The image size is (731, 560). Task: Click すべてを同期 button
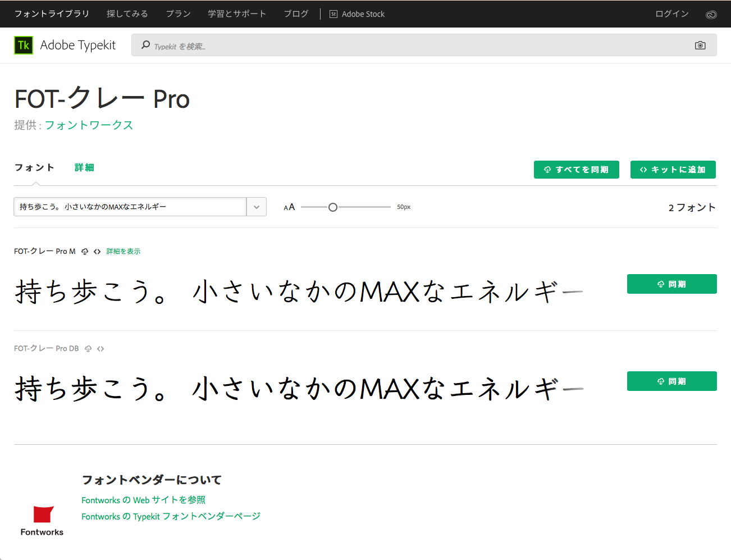click(x=577, y=170)
